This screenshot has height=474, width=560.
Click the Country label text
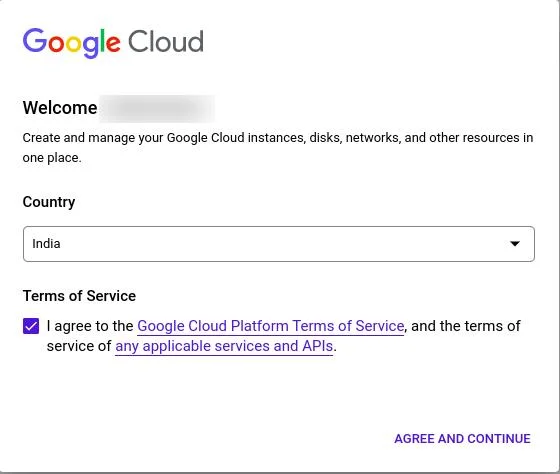49,202
